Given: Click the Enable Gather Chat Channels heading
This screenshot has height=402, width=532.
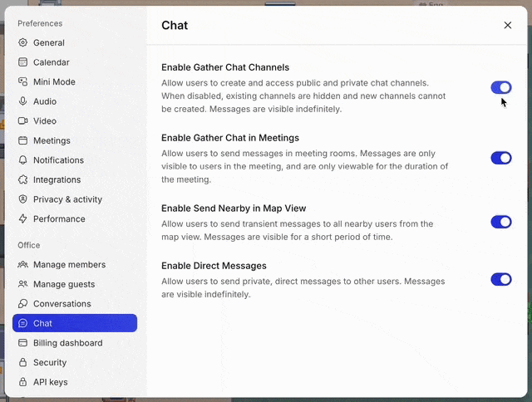Looking at the screenshot, I should click(x=225, y=67).
